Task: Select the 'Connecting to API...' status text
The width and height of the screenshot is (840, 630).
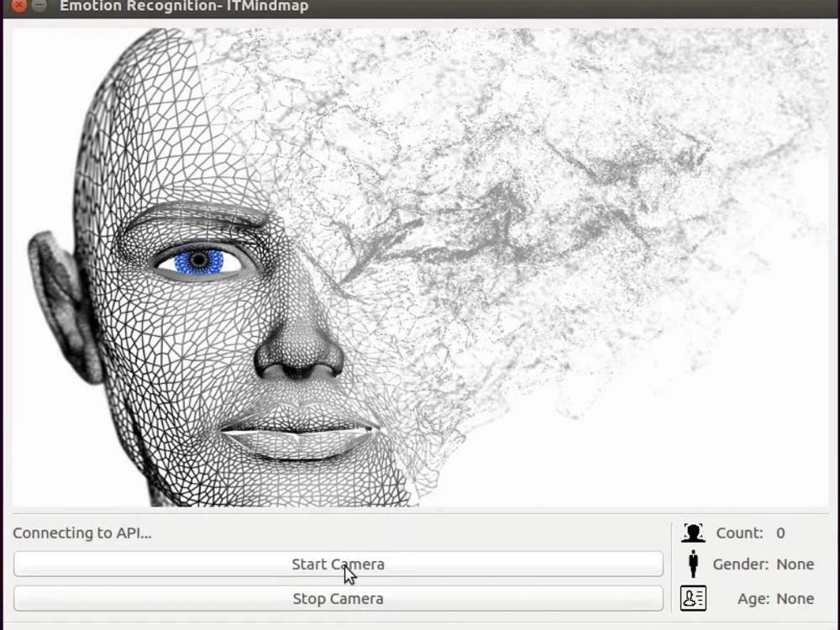Action: (82, 533)
